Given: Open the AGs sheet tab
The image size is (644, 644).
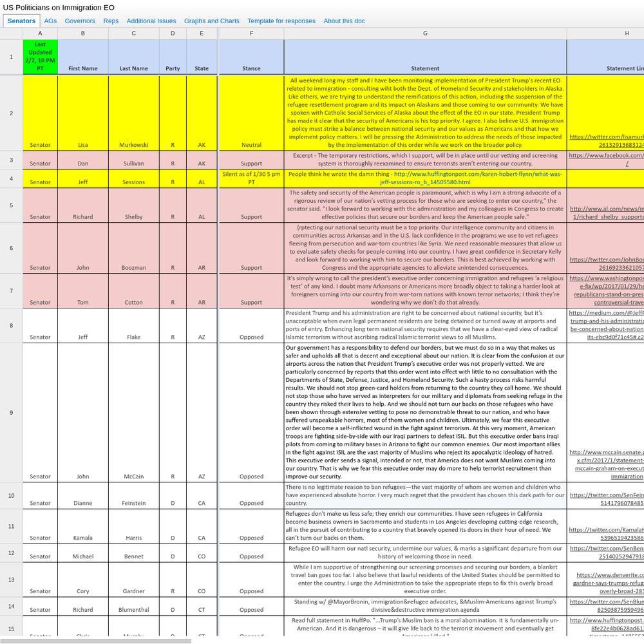Looking at the screenshot, I should (x=50, y=21).
